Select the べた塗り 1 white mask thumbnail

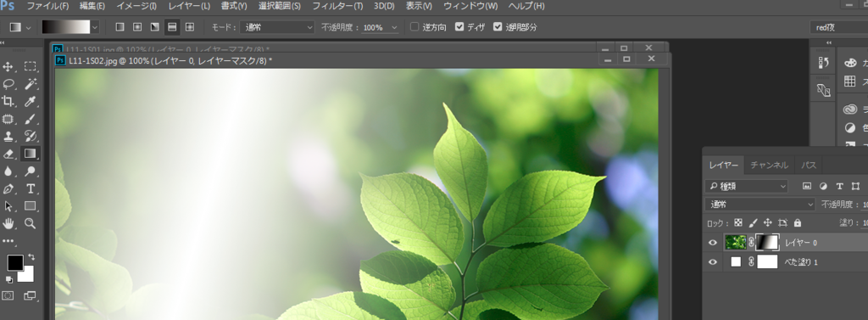click(x=768, y=261)
